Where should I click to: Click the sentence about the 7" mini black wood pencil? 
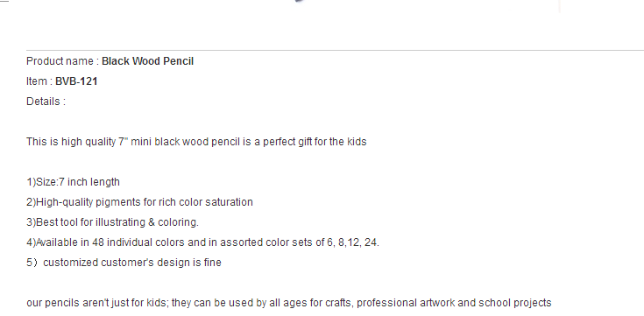pos(196,142)
